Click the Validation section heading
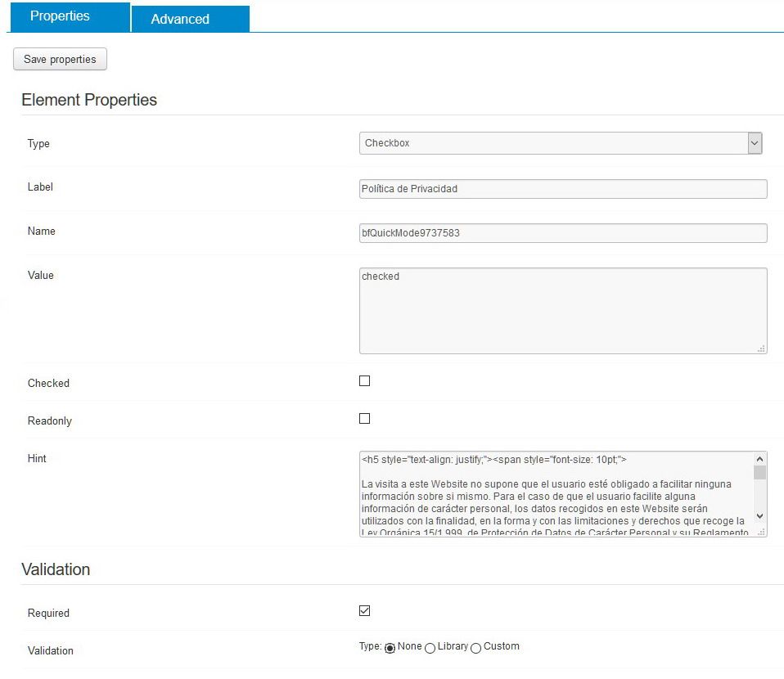The image size is (784, 679). [x=56, y=569]
